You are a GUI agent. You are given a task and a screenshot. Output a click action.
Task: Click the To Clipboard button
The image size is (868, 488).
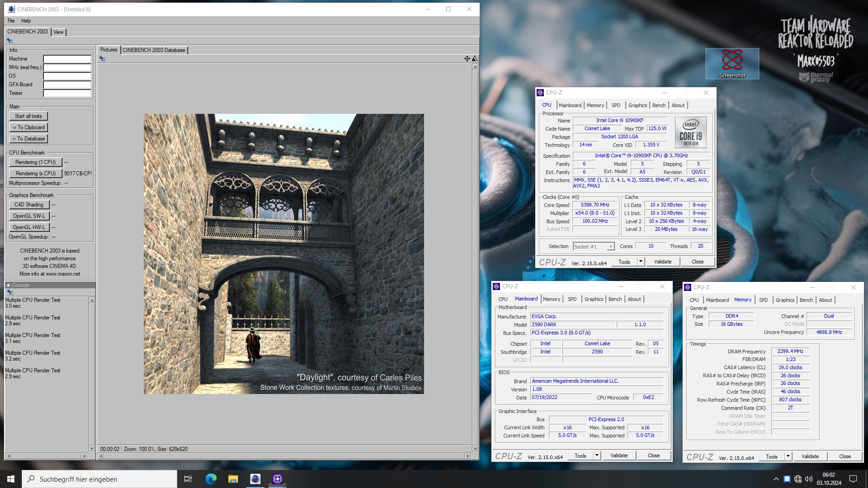28,127
